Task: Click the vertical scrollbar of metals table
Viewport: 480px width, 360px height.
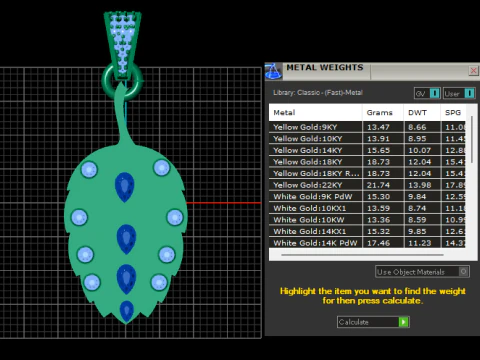Action: tap(472, 139)
